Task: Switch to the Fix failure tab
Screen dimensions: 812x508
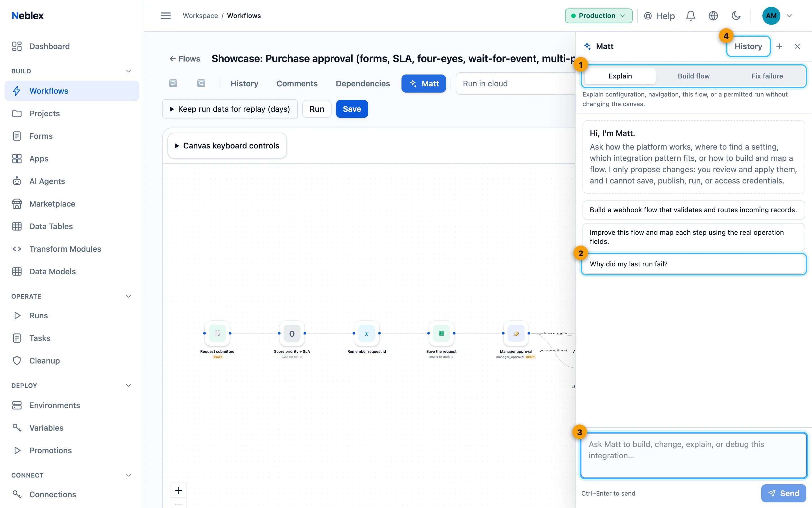Action: coord(767,76)
